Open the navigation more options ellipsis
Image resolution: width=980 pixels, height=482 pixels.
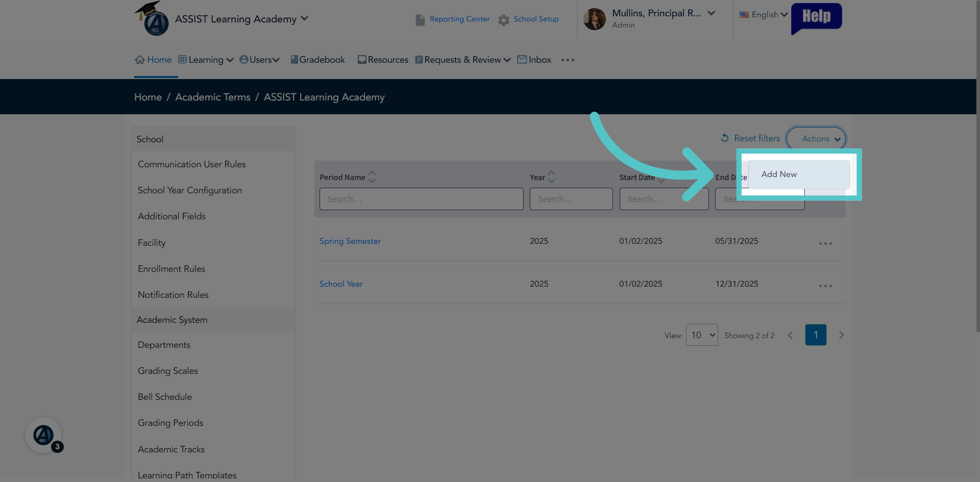[568, 60]
